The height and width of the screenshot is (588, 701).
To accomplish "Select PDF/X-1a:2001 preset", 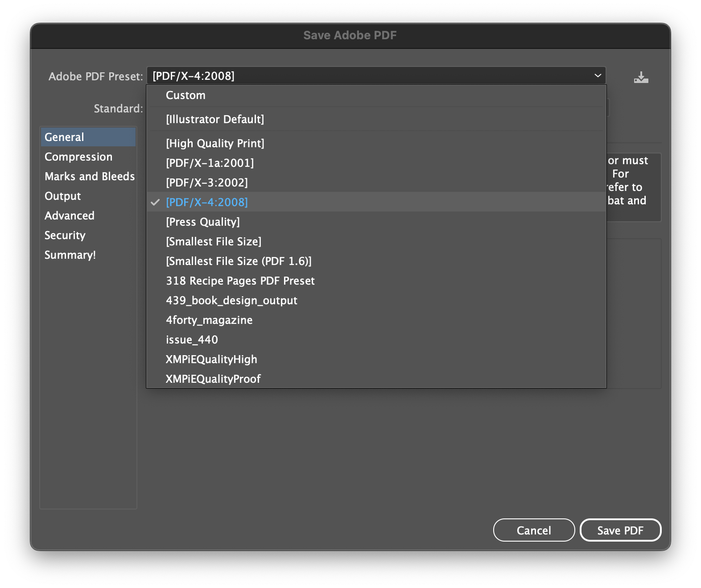I will tap(376, 163).
